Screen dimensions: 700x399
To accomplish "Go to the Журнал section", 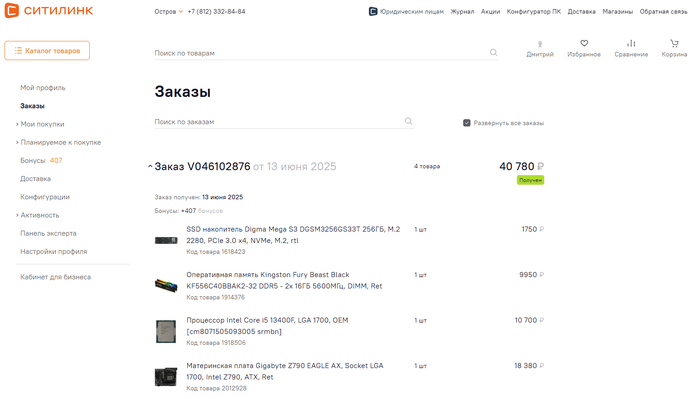I will pos(462,12).
